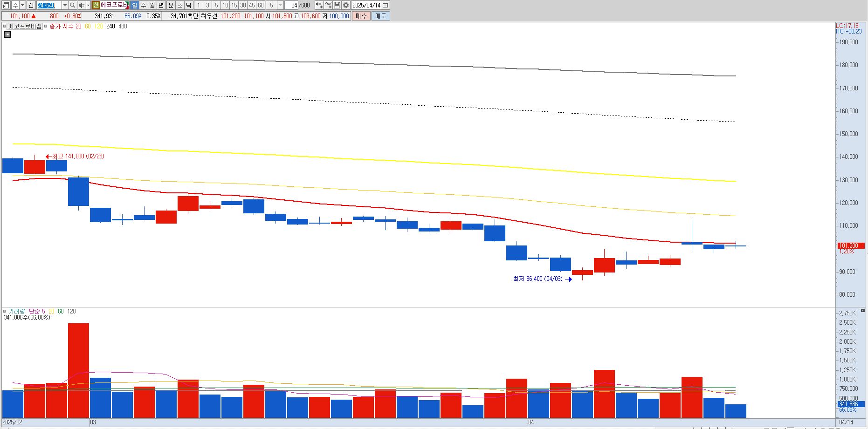This screenshot has width=868, height=429.
Task: Open the chart settings gear icon
Action: click(346, 5)
